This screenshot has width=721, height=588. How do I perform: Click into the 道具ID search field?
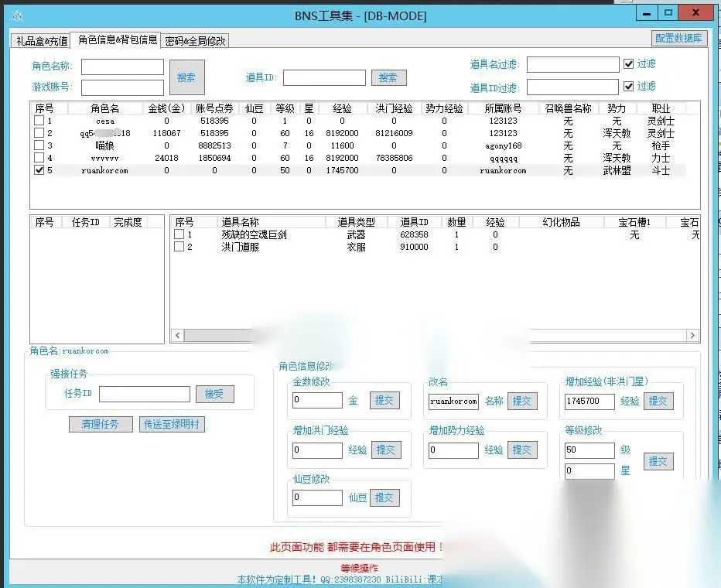pyautogui.click(x=324, y=77)
